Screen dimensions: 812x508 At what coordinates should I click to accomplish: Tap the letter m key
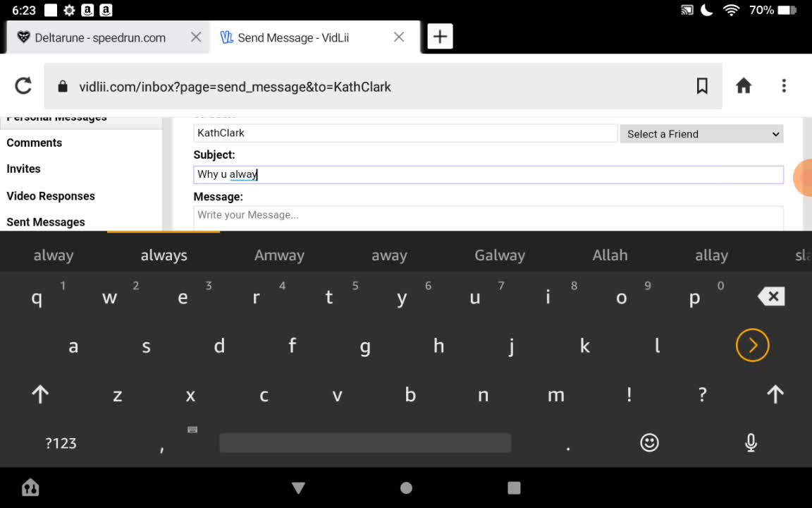pos(555,395)
